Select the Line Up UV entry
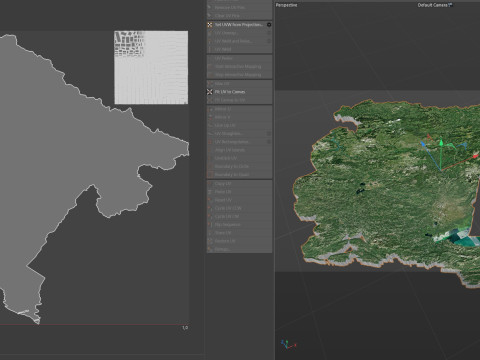This screenshot has width=480, height=360. [239, 125]
